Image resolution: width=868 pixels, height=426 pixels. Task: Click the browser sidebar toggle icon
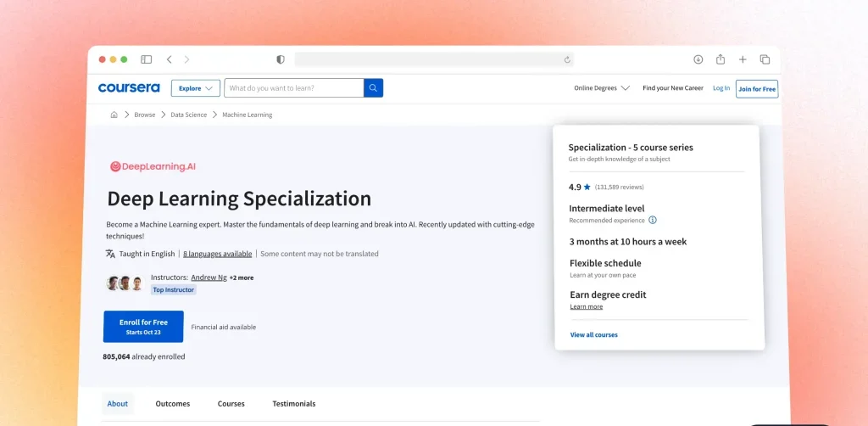point(147,59)
